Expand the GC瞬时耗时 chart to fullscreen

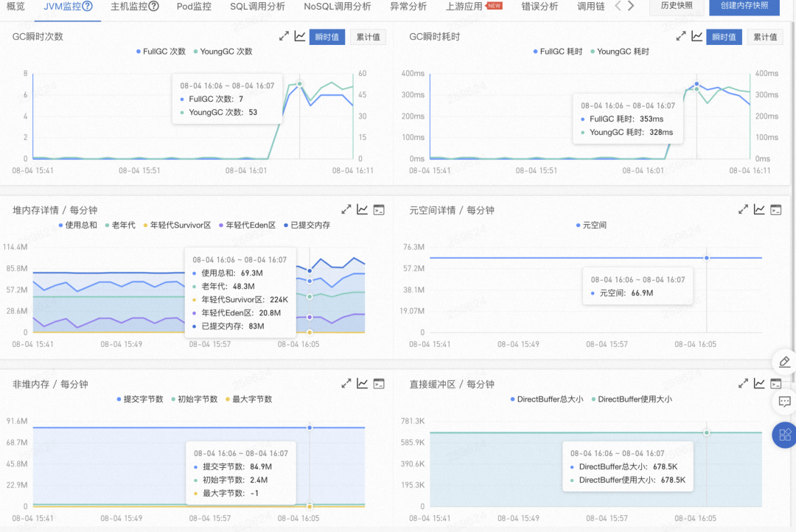[681, 37]
